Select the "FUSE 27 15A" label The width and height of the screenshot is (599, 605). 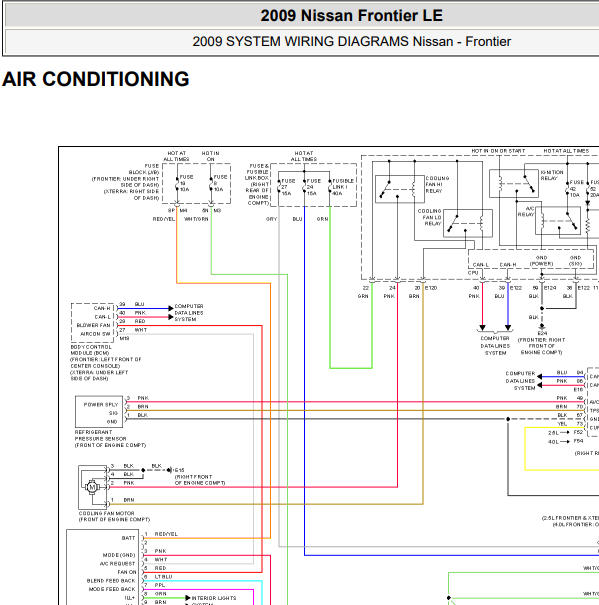(x=288, y=187)
